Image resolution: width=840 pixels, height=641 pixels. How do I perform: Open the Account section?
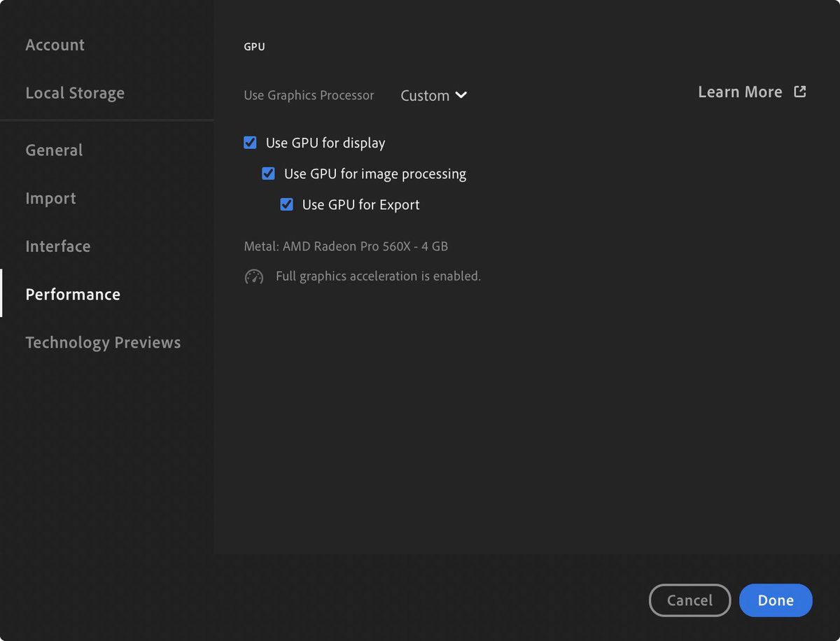tap(55, 44)
